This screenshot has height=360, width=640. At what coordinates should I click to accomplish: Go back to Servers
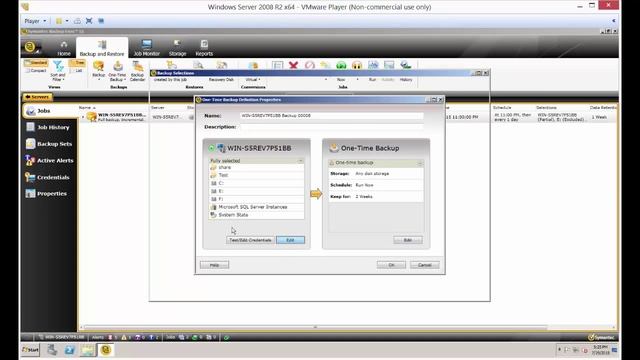click(x=37, y=97)
